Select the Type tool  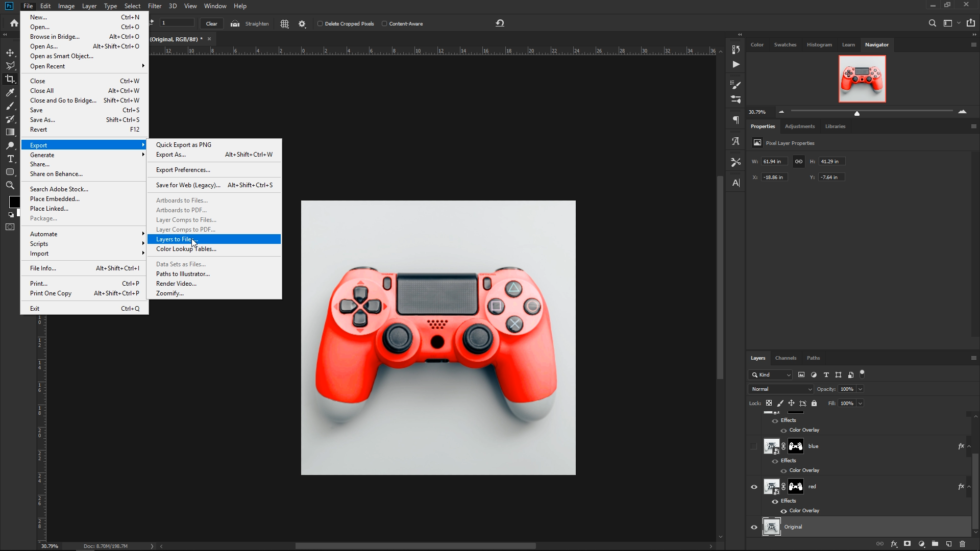click(x=10, y=159)
